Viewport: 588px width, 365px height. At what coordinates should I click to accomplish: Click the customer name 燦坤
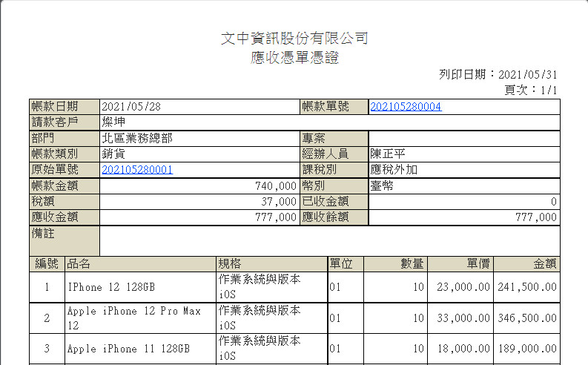(x=113, y=122)
